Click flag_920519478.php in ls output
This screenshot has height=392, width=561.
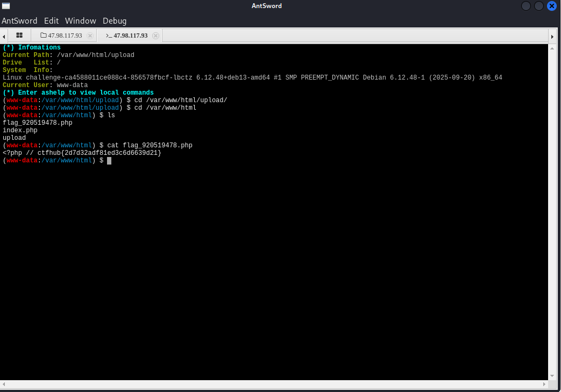(x=38, y=123)
